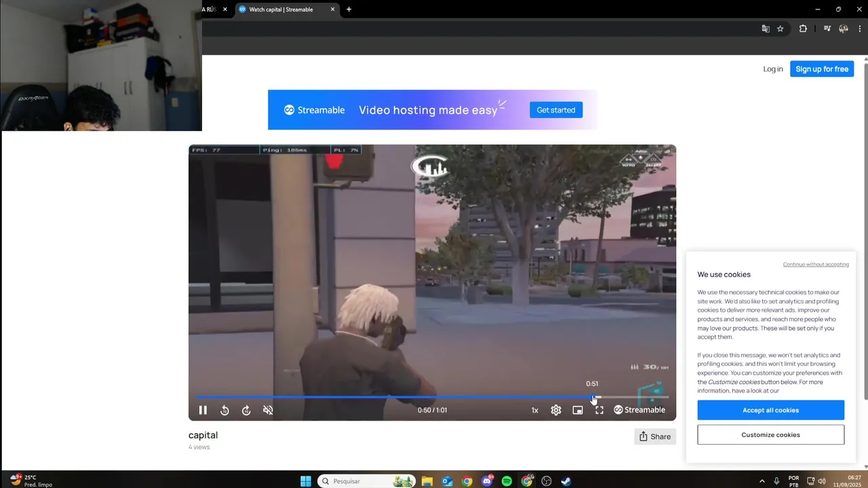This screenshot has width=868, height=488.
Task: Click the Pesquisar taskbar search box
Action: click(x=367, y=481)
